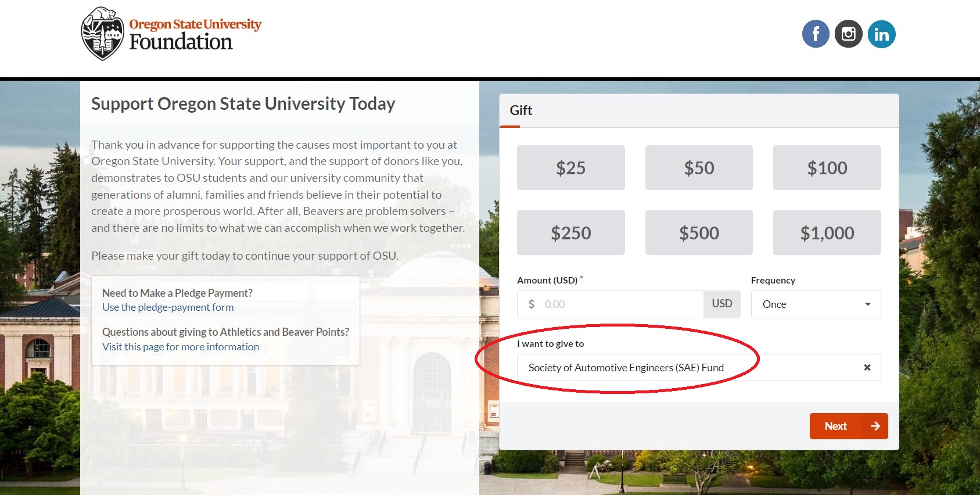This screenshot has width=980, height=495.
Task: Visit the Athletics and Beaver Points info link
Action: (x=181, y=347)
